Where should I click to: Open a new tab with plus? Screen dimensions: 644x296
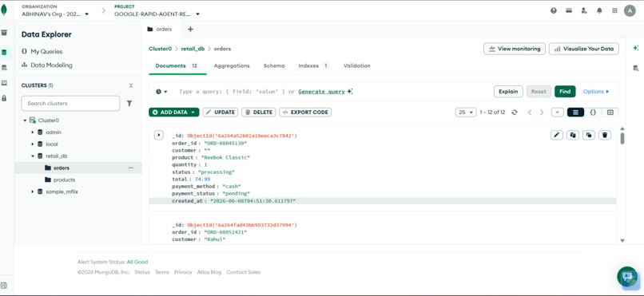pos(190,29)
